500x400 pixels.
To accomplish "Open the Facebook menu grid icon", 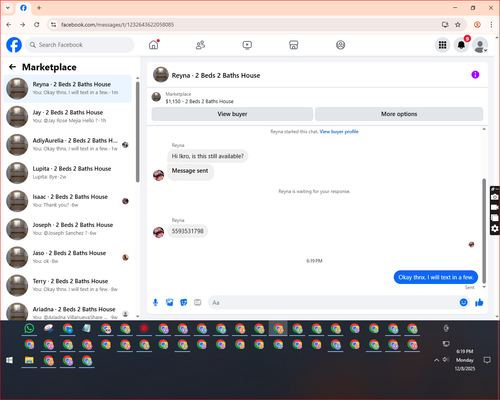I will (442, 45).
